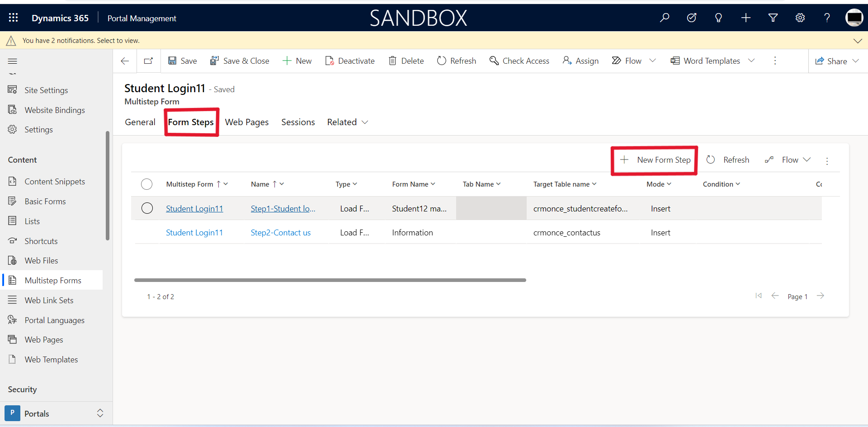Click the sidebar vertical scrollbar

pyautogui.click(x=108, y=186)
